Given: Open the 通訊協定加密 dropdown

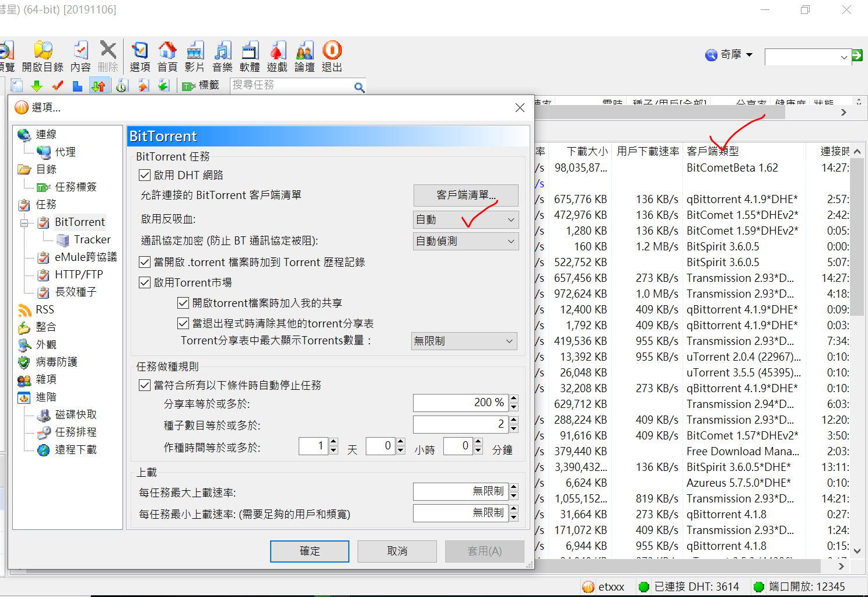Looking at the screenshot, I should [x=466, y=241].
